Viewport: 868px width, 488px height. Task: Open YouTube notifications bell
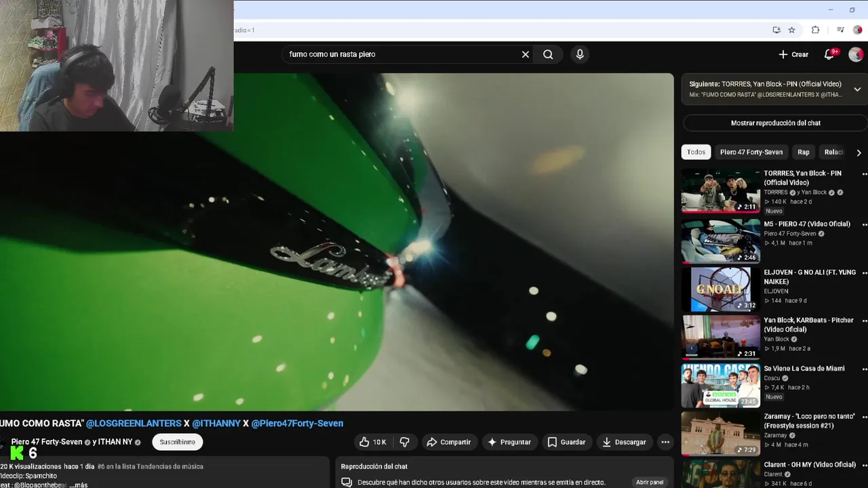click(x=829, y=54)
